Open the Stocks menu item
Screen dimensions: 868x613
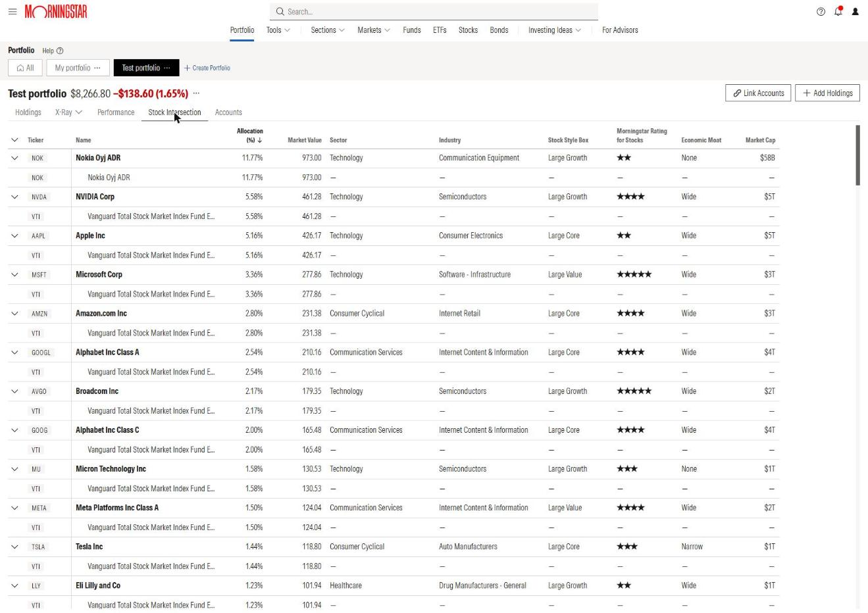coord(468,30)
